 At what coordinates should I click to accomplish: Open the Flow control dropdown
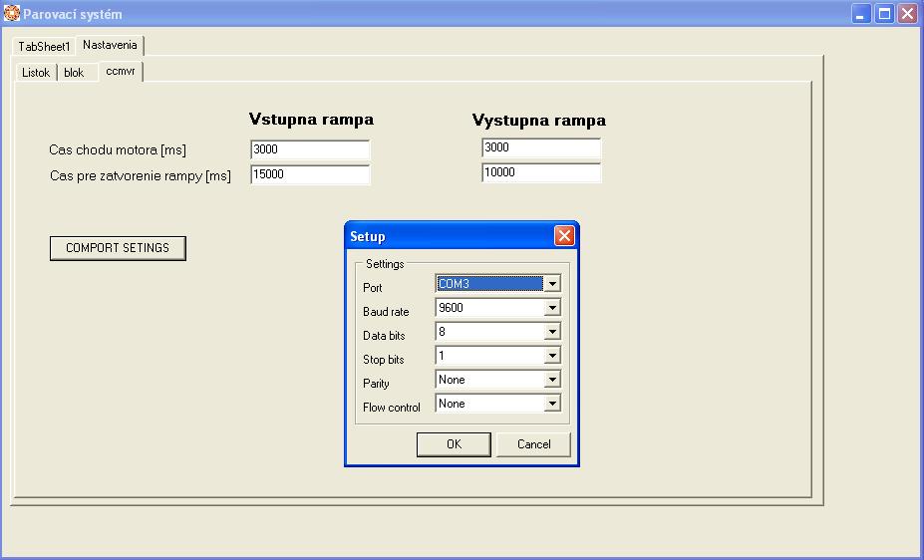coord(552,404)
